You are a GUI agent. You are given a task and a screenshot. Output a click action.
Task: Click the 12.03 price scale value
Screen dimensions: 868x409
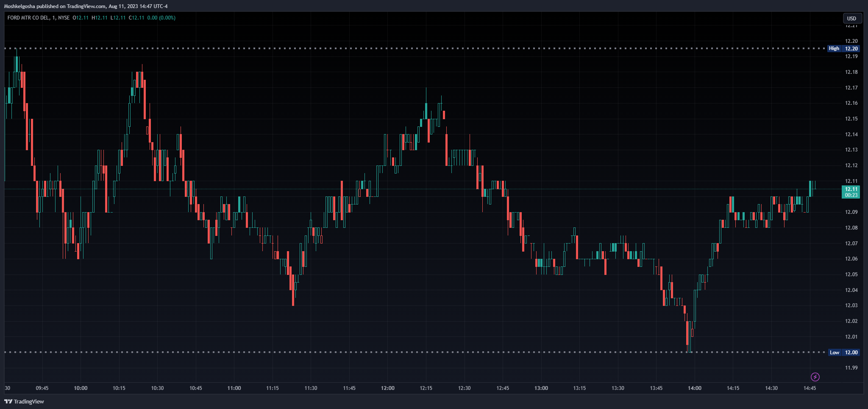tap(851, 305)
